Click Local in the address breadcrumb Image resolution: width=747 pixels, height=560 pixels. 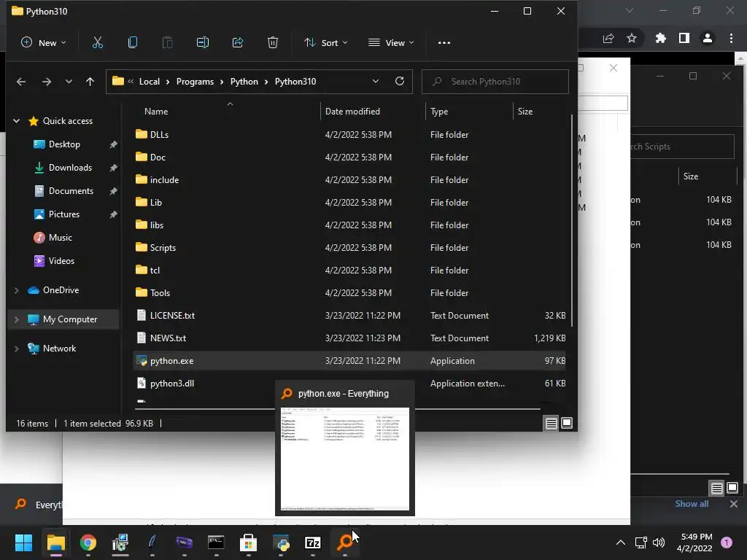(x=149, y=82)
